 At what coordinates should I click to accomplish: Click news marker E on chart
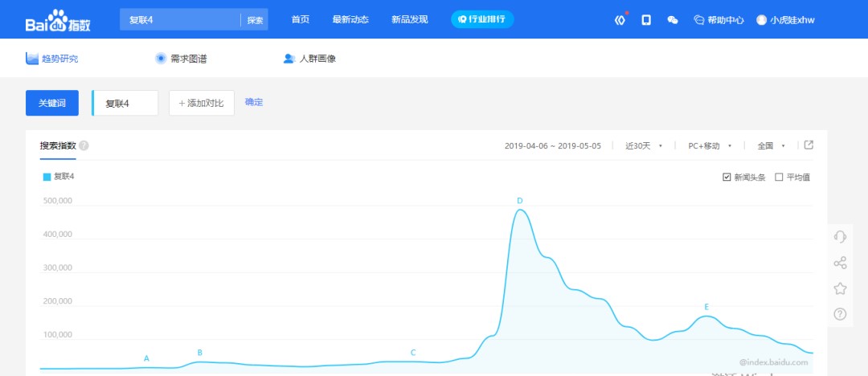click(706, 307)
